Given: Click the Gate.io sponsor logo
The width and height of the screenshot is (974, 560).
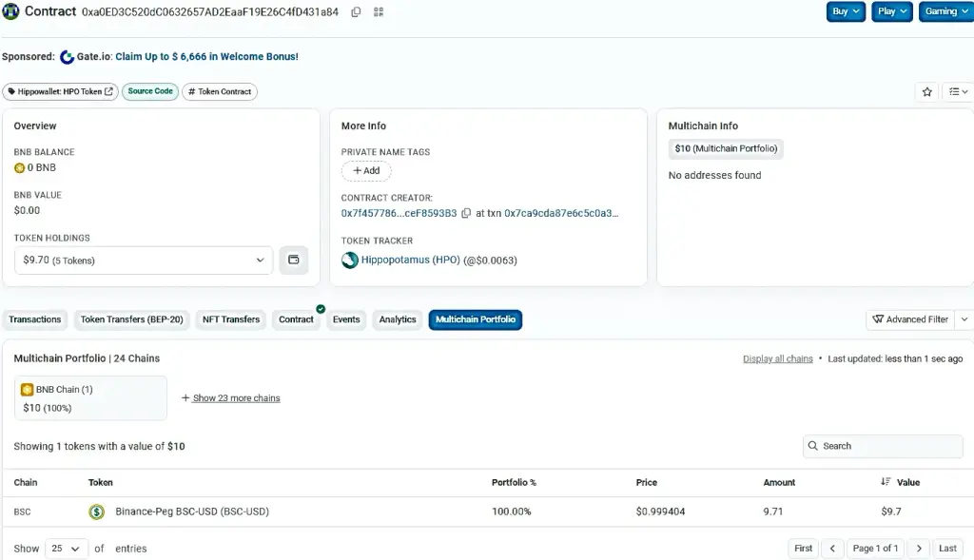Looking at the screenshot, I should (x=67, y=57).
